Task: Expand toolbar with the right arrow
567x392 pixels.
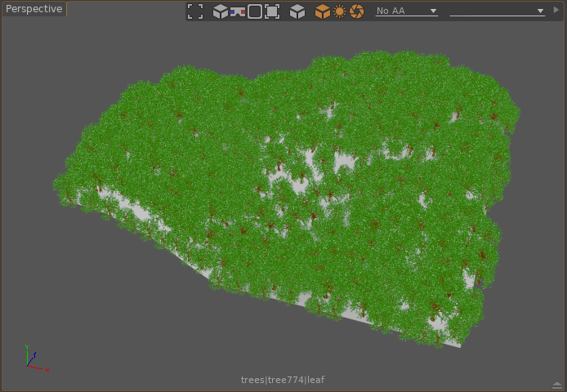Action: point(557,10)
